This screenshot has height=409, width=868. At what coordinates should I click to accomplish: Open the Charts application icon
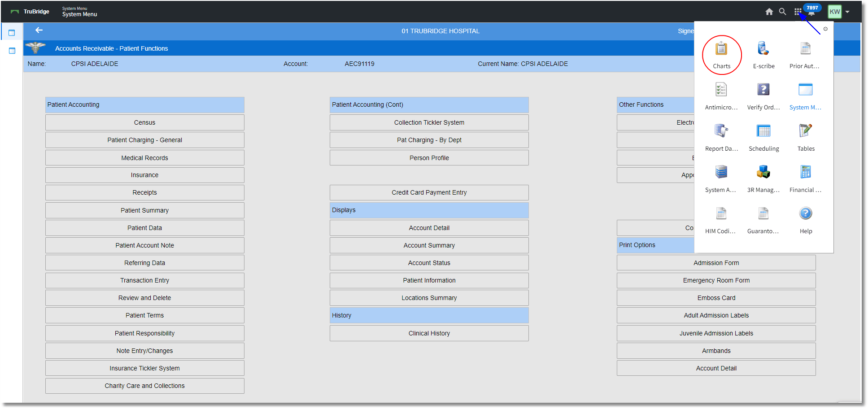coord(721,48)
